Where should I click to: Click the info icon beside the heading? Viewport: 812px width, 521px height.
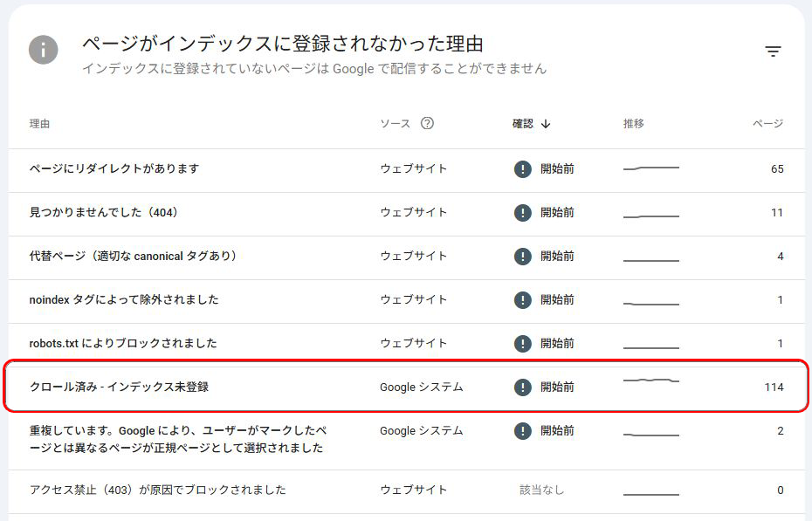(44, 49)
